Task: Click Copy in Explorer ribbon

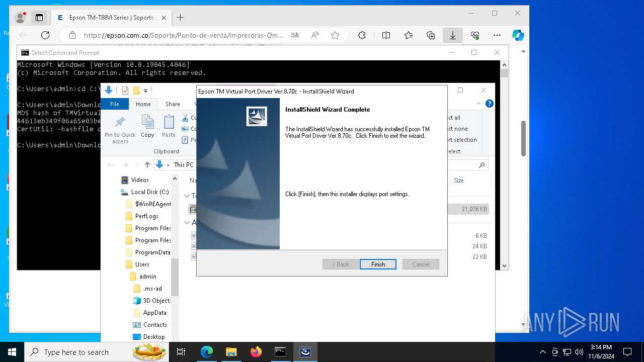Action: click(x=147, y=126)
